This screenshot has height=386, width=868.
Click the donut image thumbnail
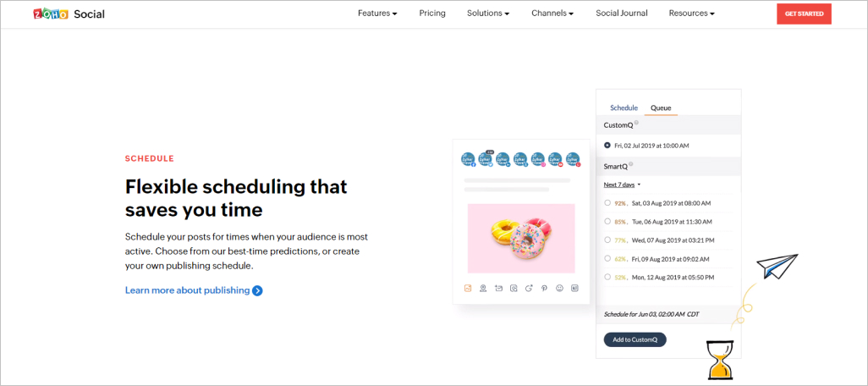point(521,238)
